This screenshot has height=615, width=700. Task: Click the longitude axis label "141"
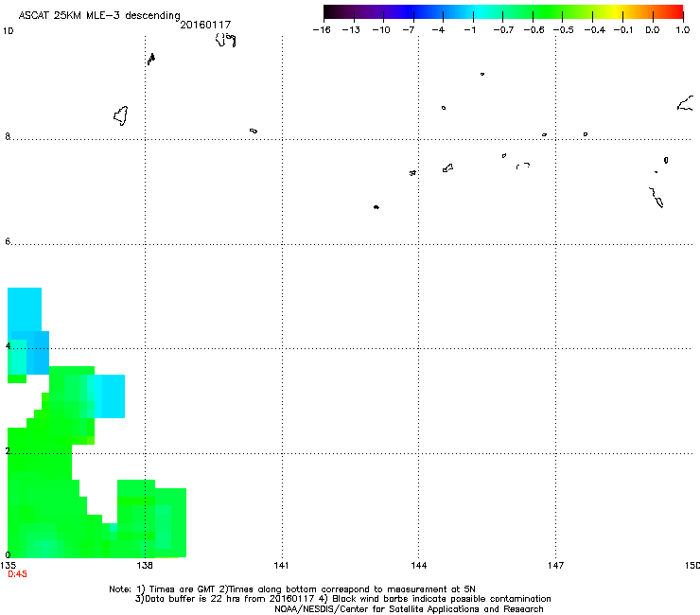click(281, 566)
